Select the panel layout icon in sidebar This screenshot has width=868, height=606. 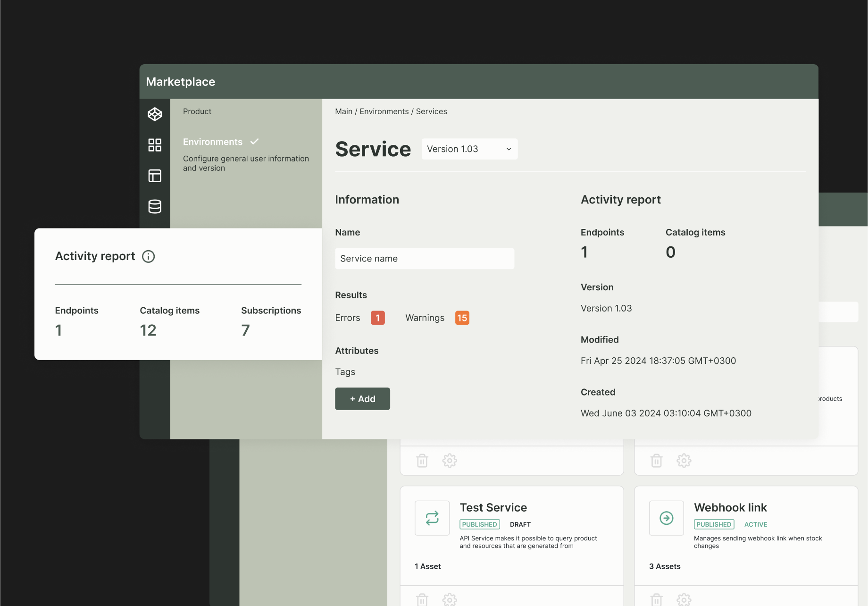tap(154, 176)
